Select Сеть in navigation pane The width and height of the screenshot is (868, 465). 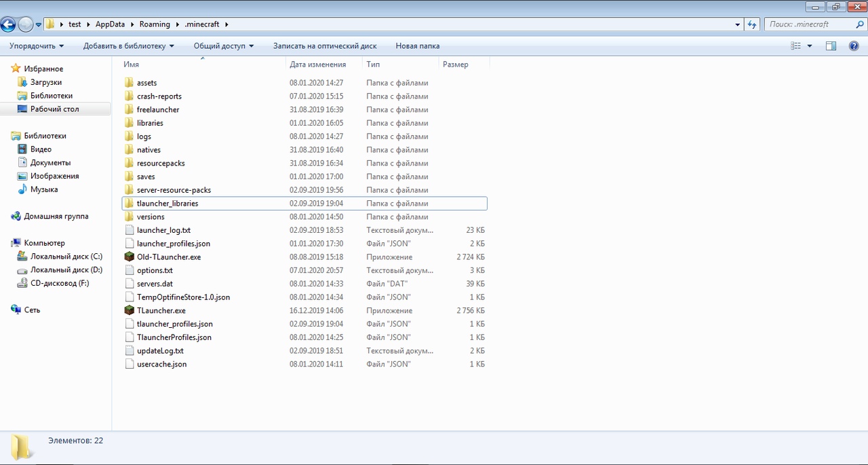32,310
